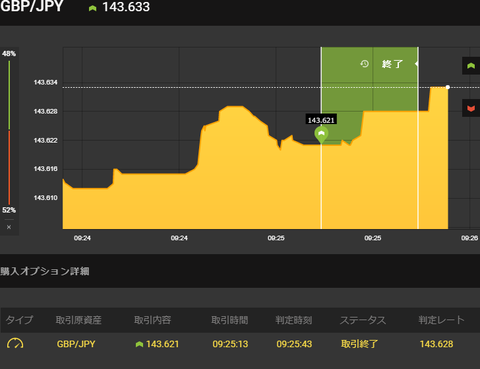480x369 pixels.
Task: Click the green up arrow beside 143.633
Action: (x=93, y=8)
